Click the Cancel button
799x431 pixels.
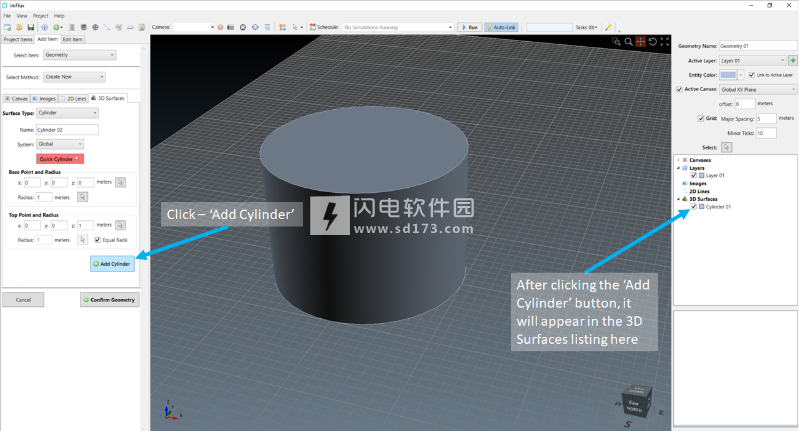click(x=23, y=300)
